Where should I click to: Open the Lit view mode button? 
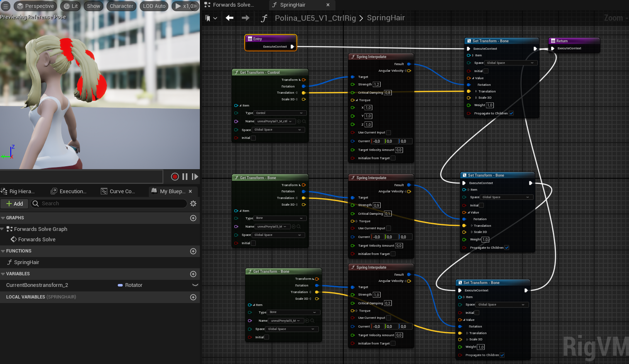tap(70, 6)
